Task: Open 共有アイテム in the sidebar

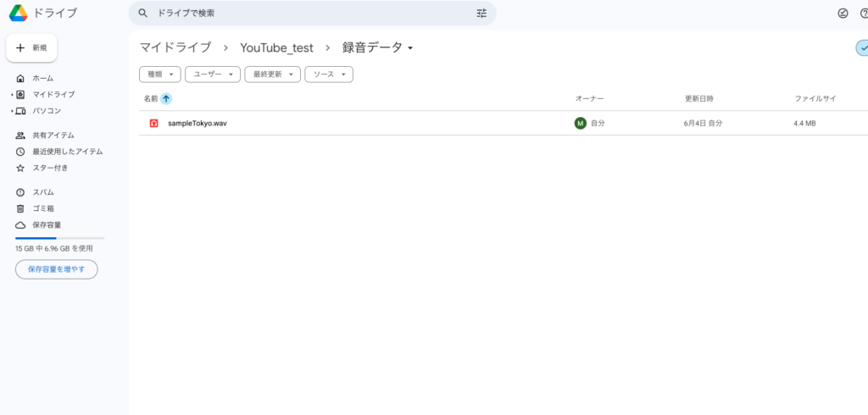Action: click(53, 135)
